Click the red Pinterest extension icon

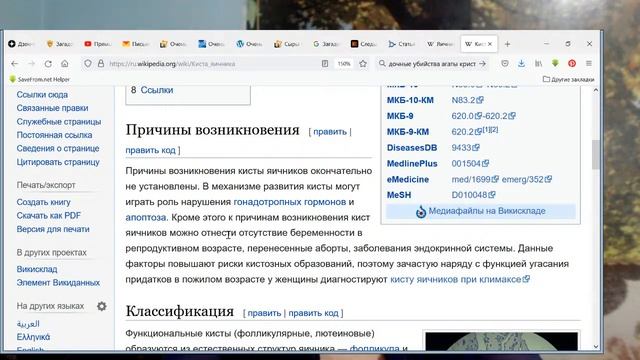tap(572, 64)
